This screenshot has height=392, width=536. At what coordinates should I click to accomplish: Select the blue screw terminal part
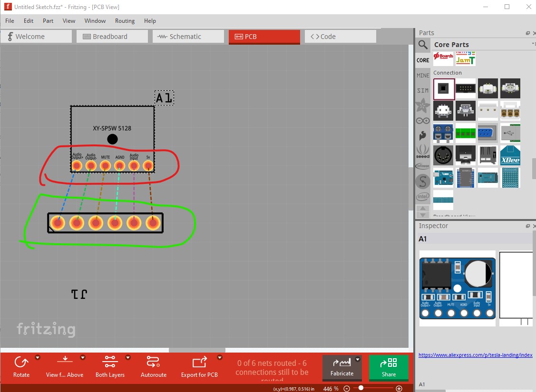point(443,134)
